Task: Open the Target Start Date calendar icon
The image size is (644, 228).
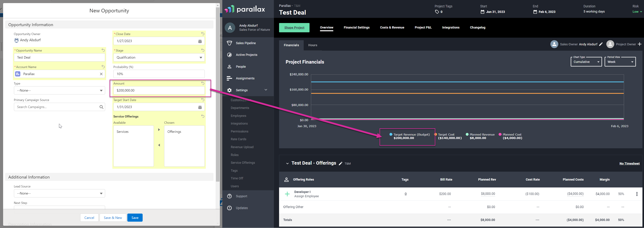Action: [200, 107]
